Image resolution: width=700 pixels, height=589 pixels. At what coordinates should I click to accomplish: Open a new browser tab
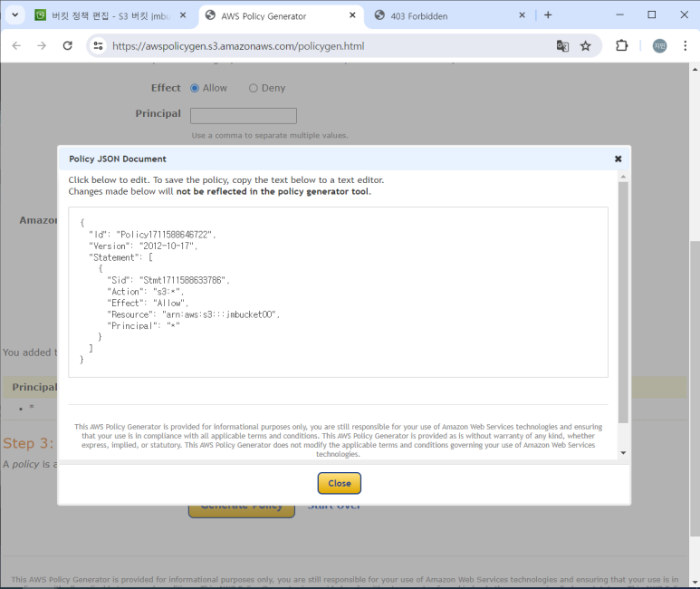click(548, 15)
